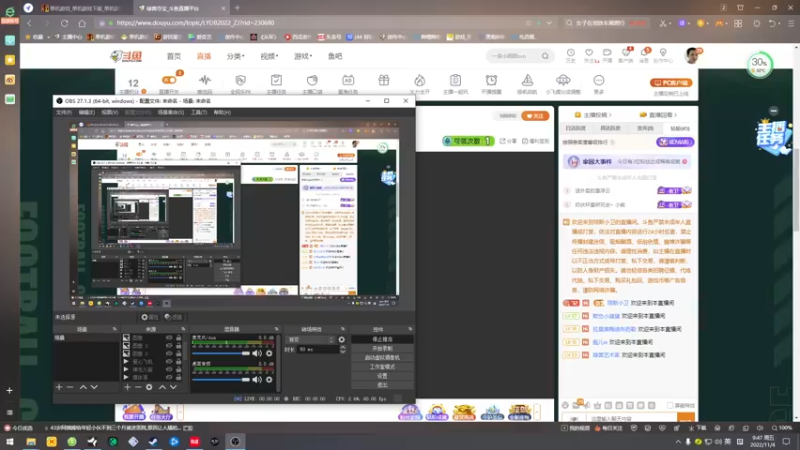Screen dimensions: 800x450
Task: Open Windows Start button on taskbar
Action: click(x=10, y=442)
